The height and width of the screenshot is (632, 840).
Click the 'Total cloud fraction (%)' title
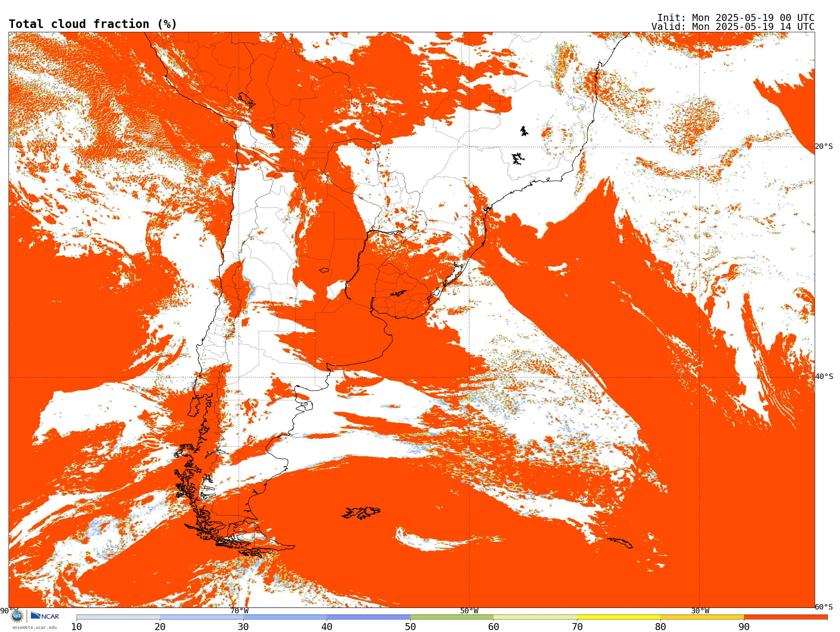click(93, 24)
